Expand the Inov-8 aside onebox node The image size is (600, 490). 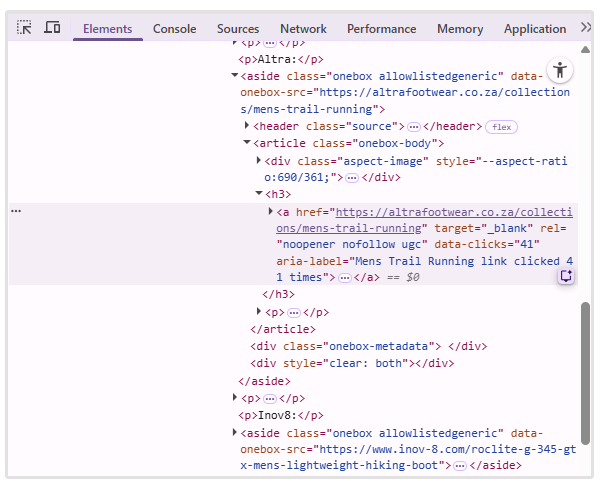pos(235,432)
